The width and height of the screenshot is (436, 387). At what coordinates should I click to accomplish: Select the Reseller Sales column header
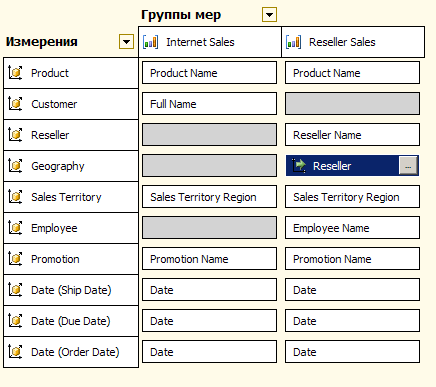pos(353,42)
